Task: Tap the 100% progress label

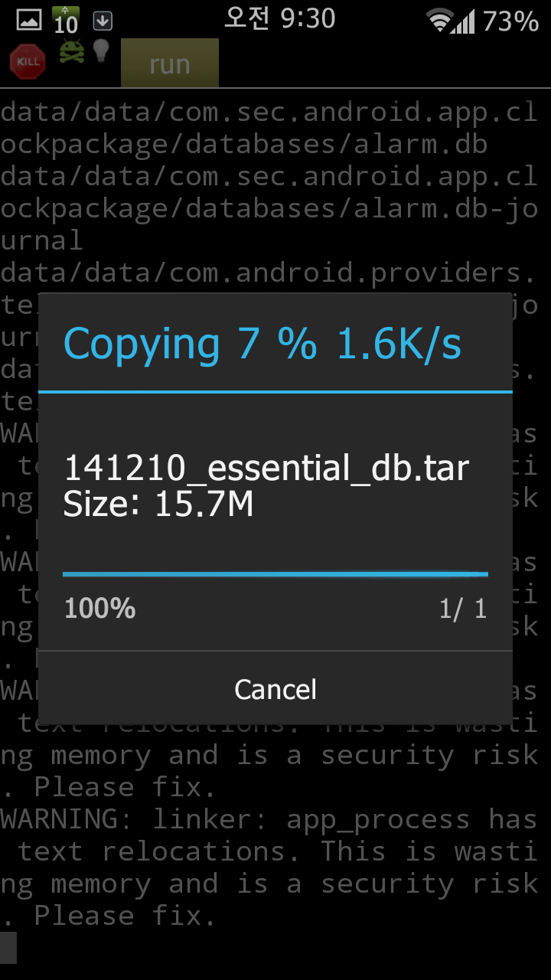Action: [x=100, y=609]
